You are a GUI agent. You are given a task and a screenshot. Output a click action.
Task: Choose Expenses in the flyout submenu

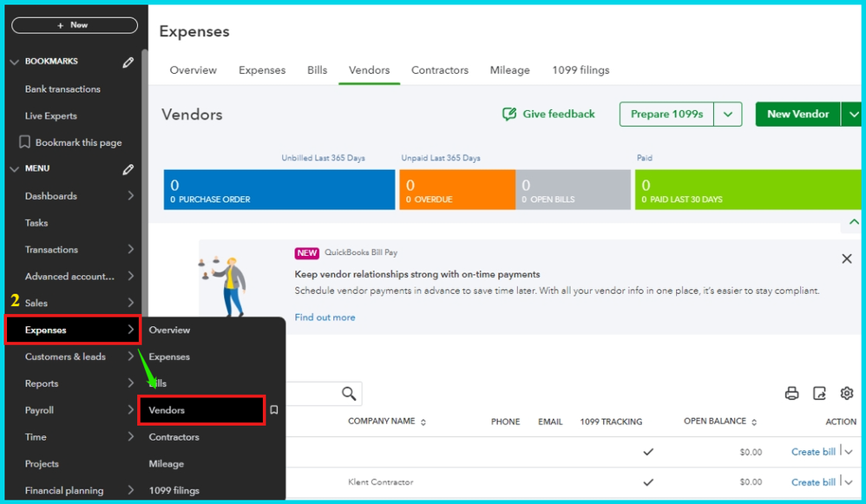(169, 357)
